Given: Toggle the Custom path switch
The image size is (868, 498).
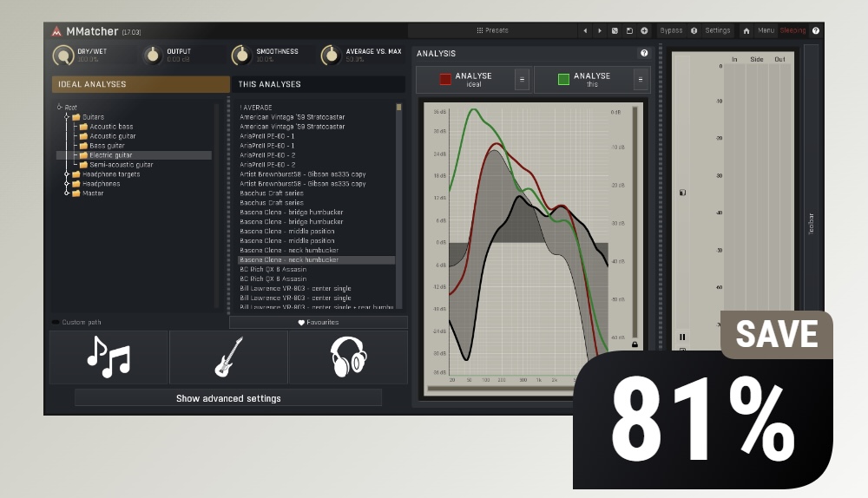Looking at the screenshot, I should click(x=56, y=322).
